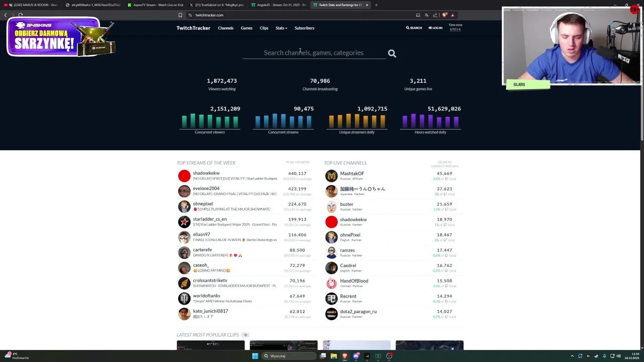Open evelone2004's avatar in Top Streams
The width and height of the screenshot is (644, 362).
pos(184,191)
